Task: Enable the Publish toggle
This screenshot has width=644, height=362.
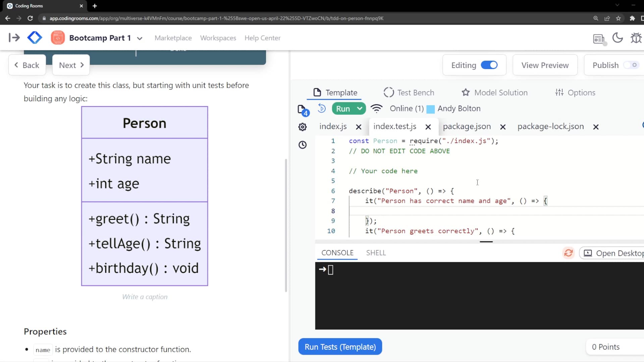Action: [631, 65]
